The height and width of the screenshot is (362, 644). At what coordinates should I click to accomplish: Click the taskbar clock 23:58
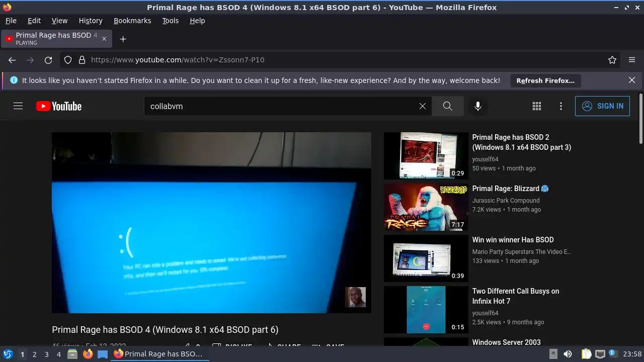[632, 354]
